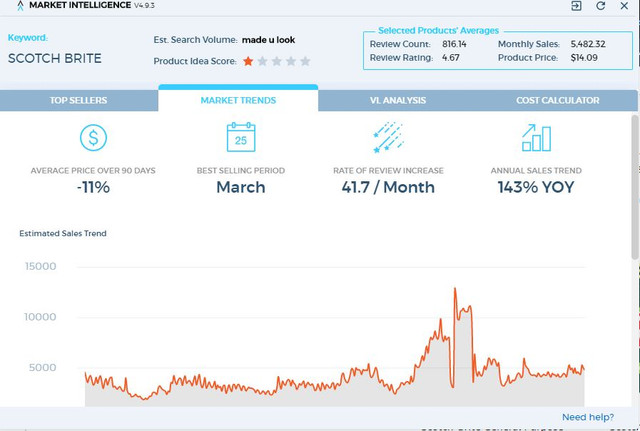
Task: Click the March best selling period value
Action: [241, 187]
